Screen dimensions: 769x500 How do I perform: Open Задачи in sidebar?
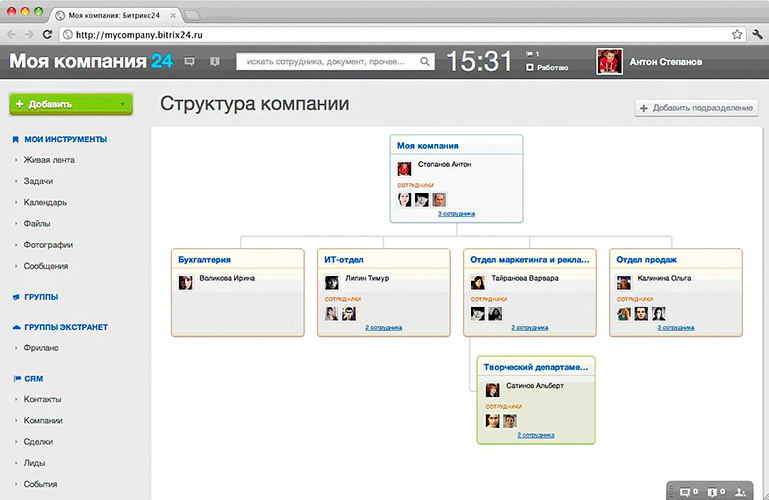38,181
